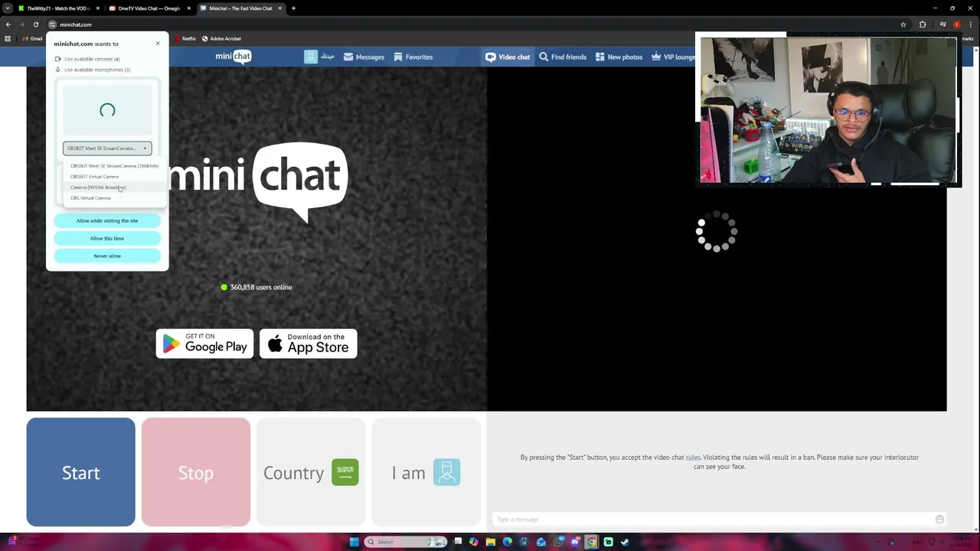Viewport: 980px width, 551px height.
Task: Click Never allow button
Action: [107, 256]
